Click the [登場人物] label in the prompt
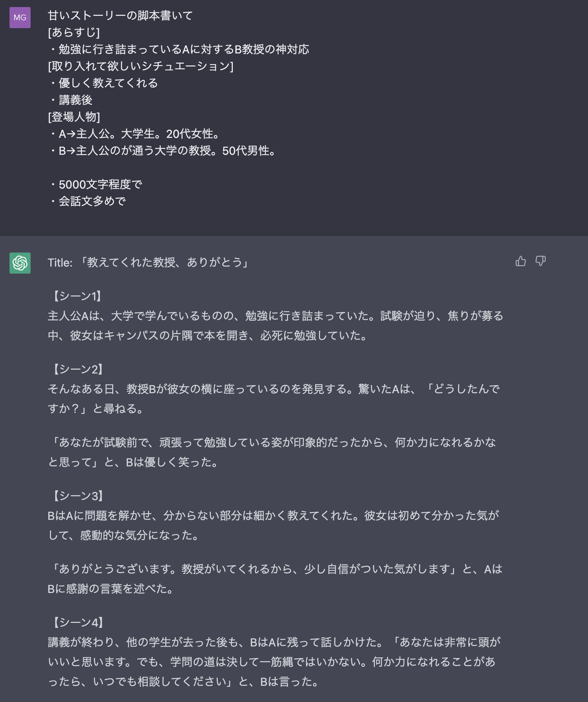 click(x=74, y=117)
